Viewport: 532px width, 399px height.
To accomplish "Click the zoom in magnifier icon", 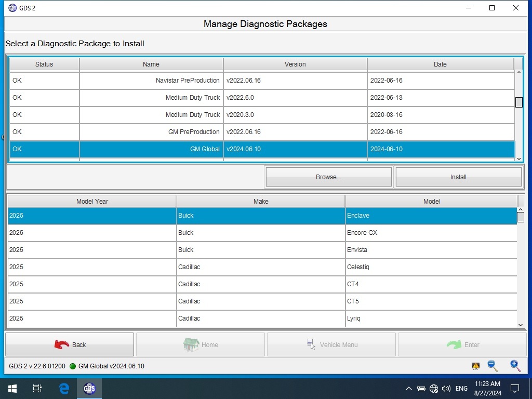I will pyautogui.click(x=515, y=366).
